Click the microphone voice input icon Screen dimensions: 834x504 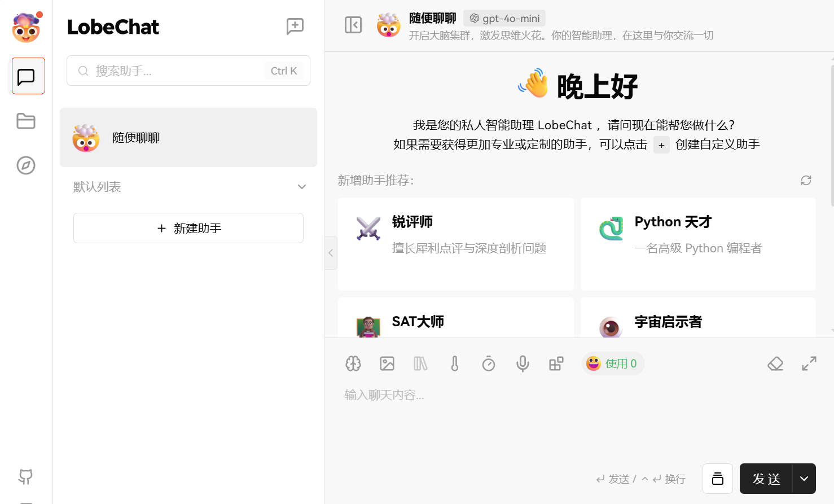pos(523,363)
